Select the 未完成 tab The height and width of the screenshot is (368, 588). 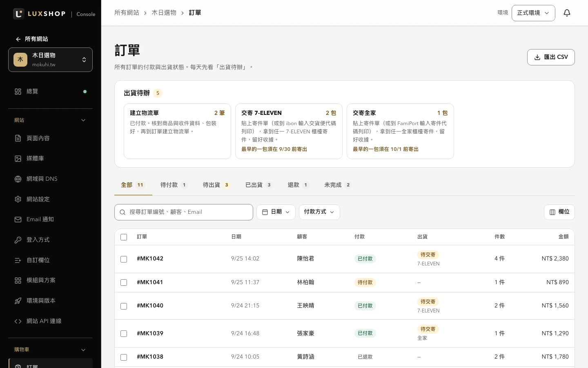(x=338, y=185)
